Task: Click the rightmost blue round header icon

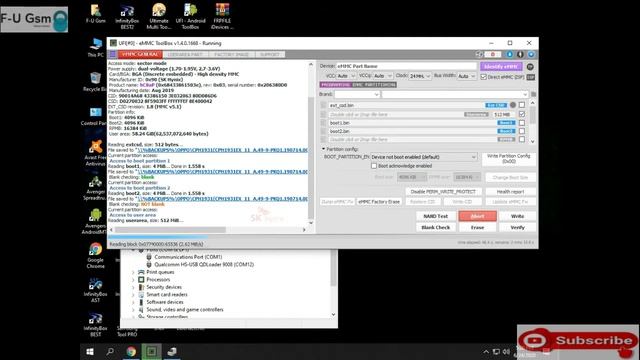Action: point(531,54)
